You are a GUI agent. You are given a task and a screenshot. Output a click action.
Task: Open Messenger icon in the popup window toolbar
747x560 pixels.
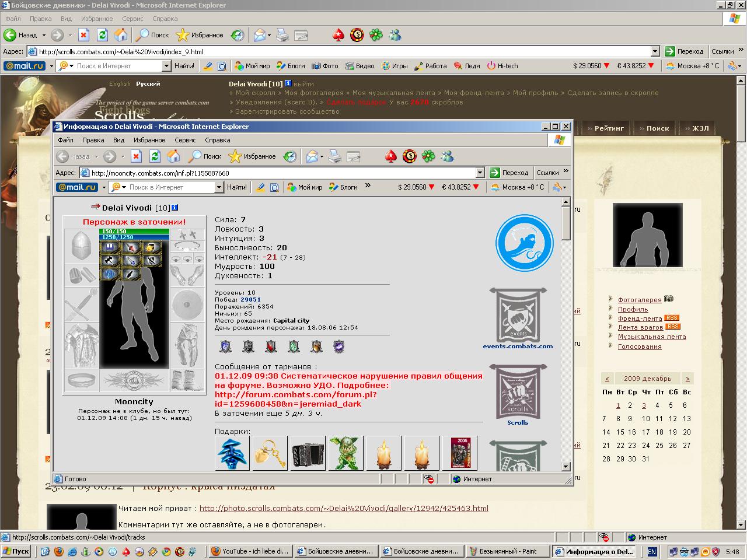pyautogui.click(x=448, y=156)
